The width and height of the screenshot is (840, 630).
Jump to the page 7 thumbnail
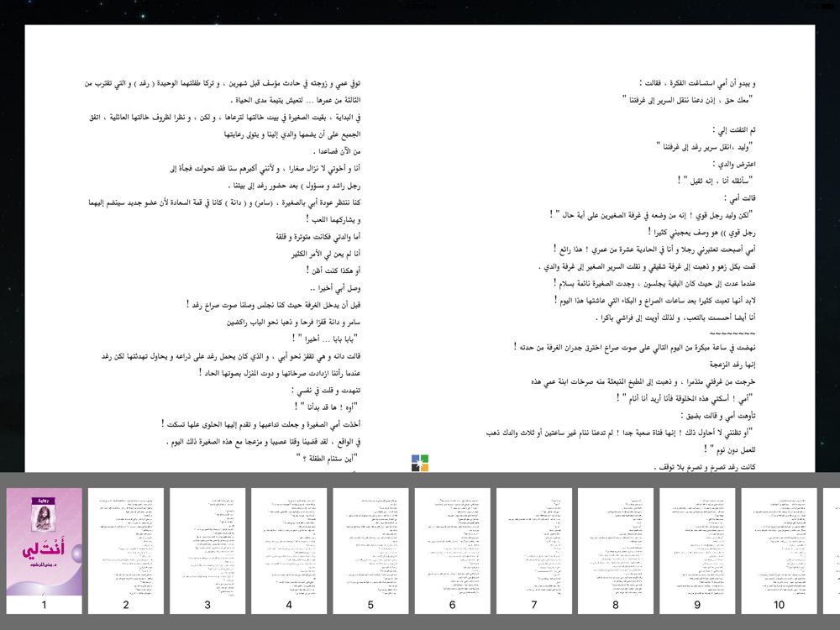pos(534,550)
